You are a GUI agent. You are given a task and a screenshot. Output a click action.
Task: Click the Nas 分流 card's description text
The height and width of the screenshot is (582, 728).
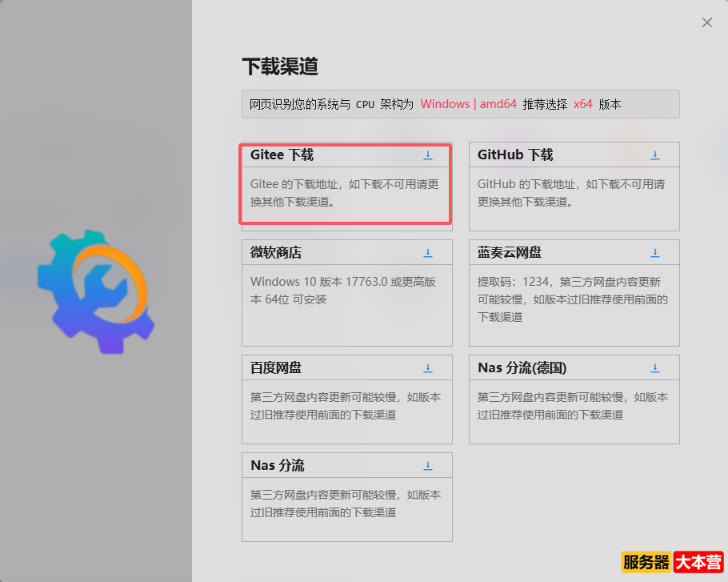pos(346,503)
